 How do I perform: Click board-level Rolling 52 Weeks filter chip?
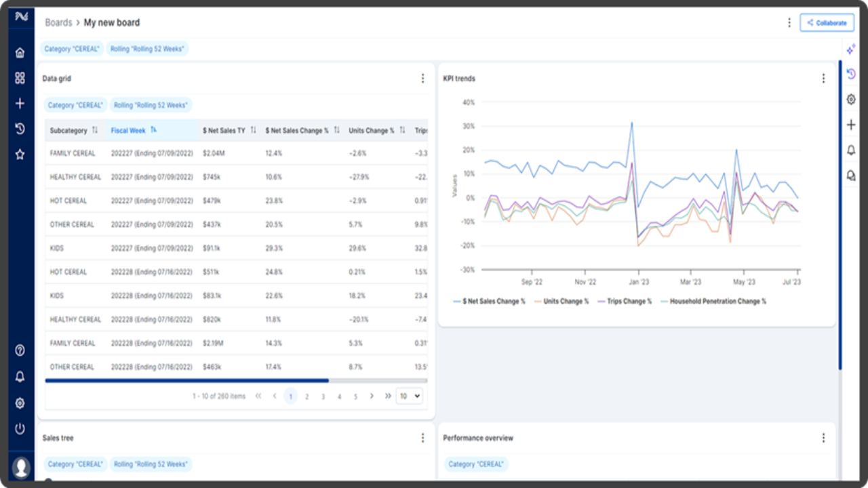(147, 49)
